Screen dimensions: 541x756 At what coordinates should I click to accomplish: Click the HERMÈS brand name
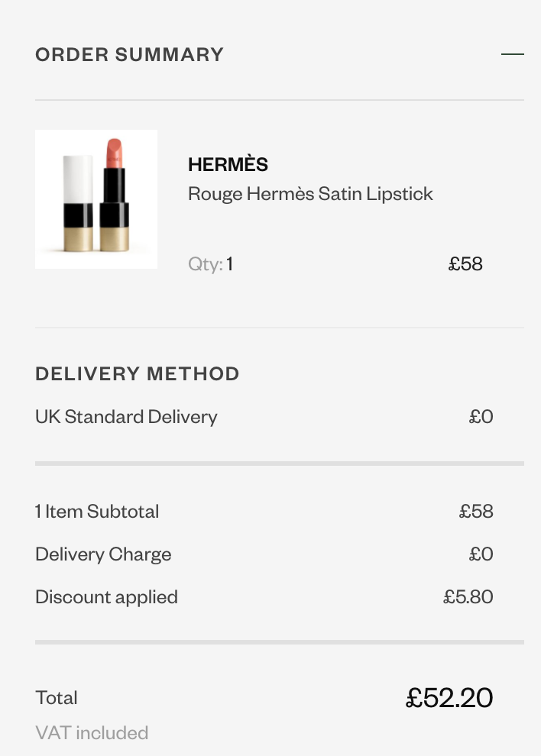[228, 163]
